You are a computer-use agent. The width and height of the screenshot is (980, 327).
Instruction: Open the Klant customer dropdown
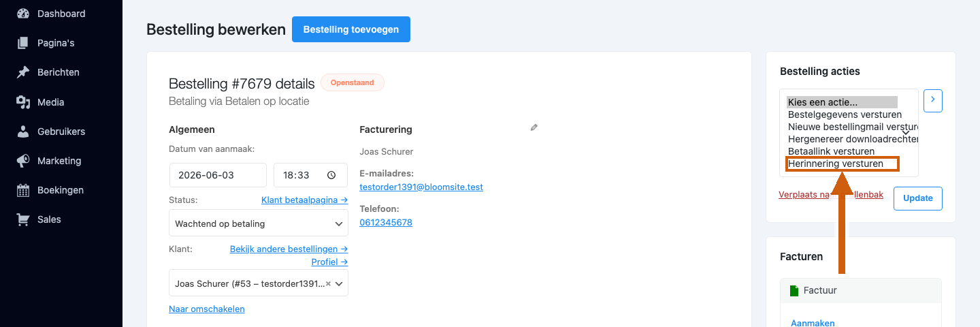coord(259,283)
